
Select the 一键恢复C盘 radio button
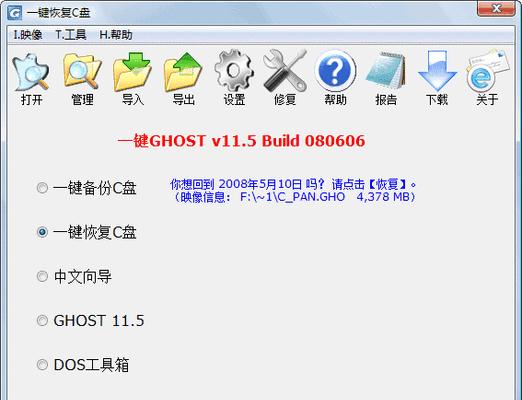[x=42, y=232]
